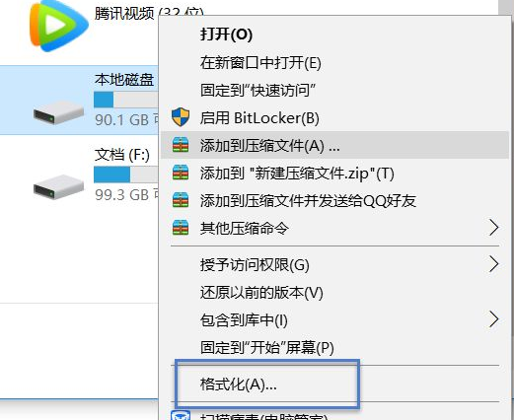Click the 电脑管家 scan icon at bottom

tap(181, 415)
